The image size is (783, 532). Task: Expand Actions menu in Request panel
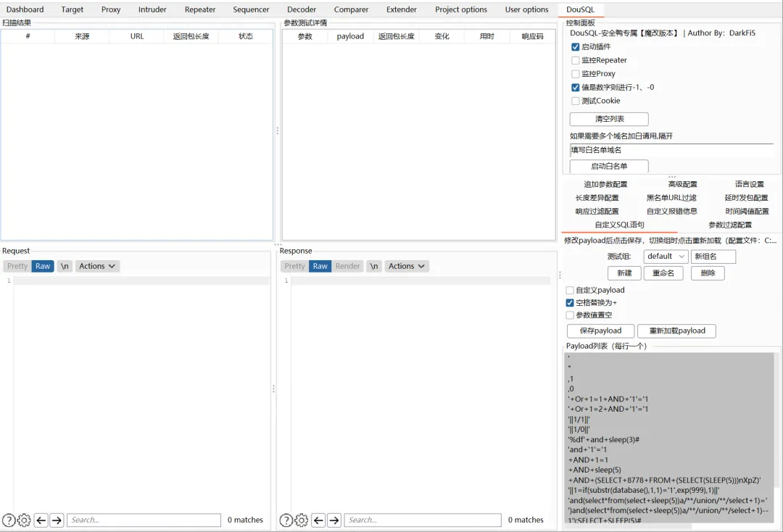tap(97, 266)
